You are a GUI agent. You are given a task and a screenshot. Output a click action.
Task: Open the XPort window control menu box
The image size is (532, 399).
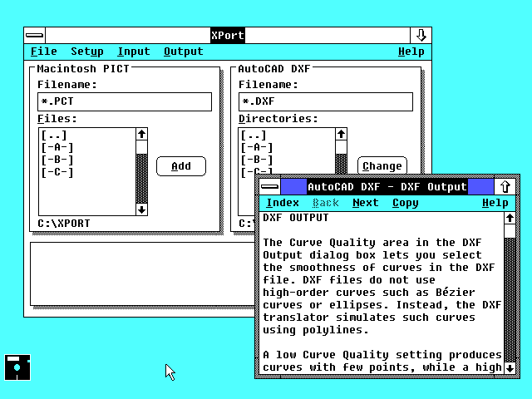[x=35, y=35]
